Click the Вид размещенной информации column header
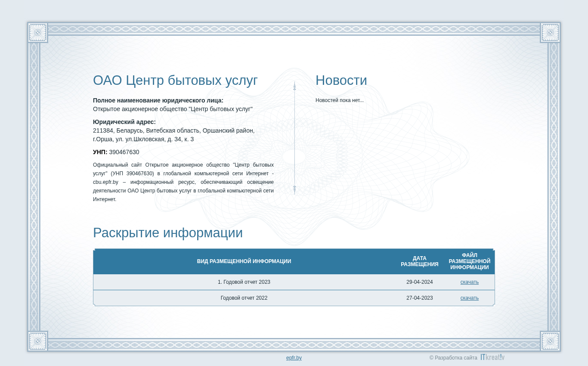This screenshot has height=366, width=588. pos(244,261)
